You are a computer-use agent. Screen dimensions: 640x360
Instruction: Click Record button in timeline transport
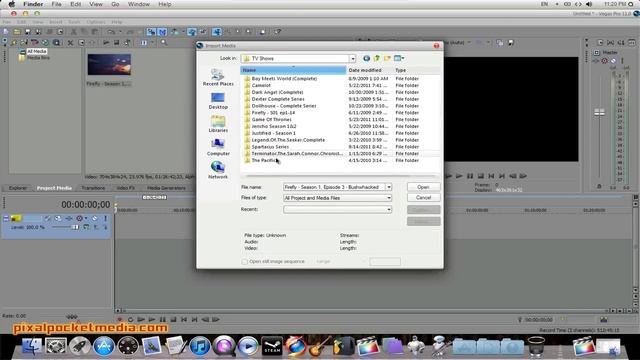[x=120, y=320]
